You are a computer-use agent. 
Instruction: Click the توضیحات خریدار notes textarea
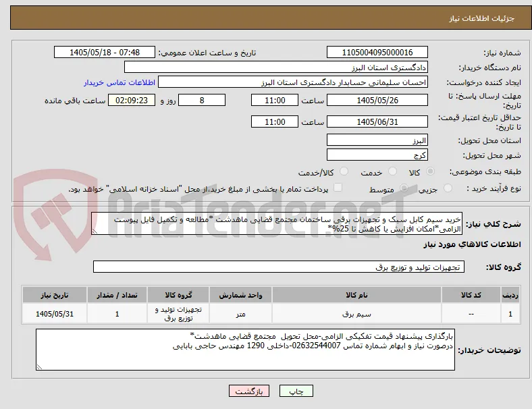pos(245,350)
